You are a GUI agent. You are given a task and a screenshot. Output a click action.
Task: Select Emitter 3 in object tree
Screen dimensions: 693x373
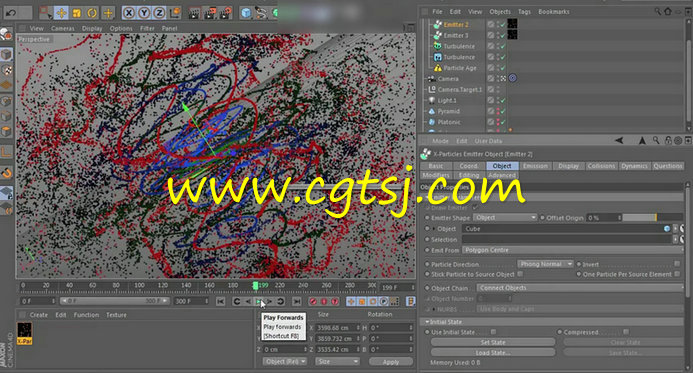pos(456,35)
